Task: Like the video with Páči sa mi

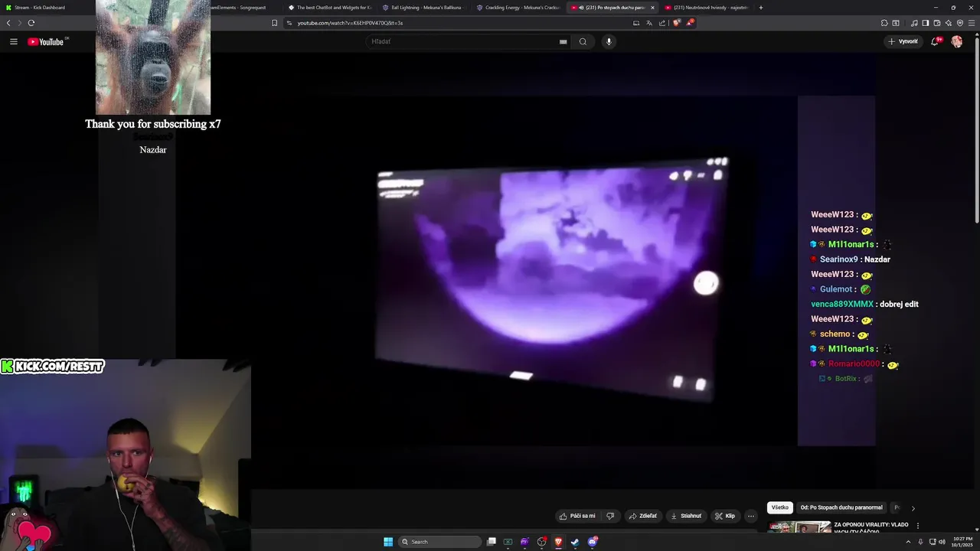Action: [577, 516]
